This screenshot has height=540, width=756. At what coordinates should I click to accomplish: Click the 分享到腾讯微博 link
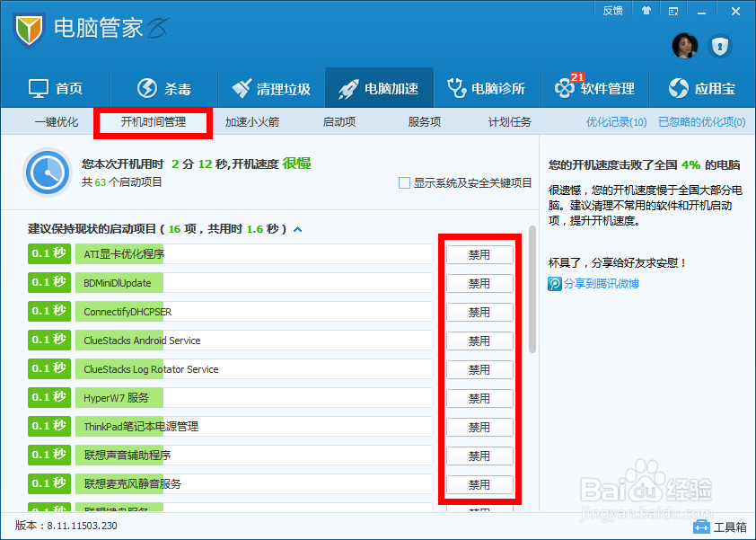602,284
